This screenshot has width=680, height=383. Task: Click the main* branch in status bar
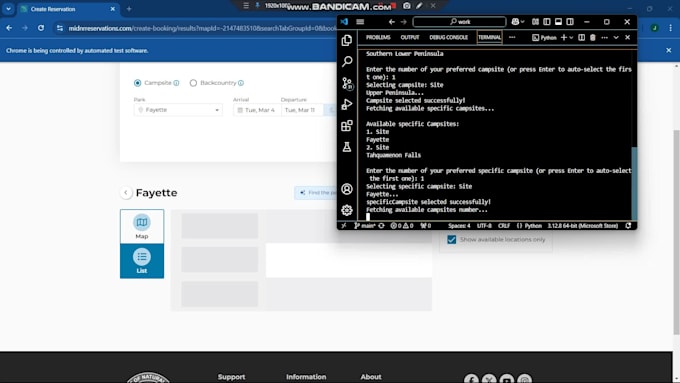pyautogui.click(x=364, y=226)
